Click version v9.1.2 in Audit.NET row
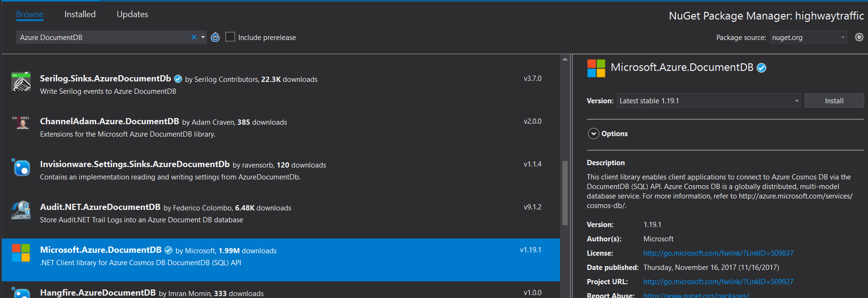The width and height of the screenshot is (868, 298). 532,207
